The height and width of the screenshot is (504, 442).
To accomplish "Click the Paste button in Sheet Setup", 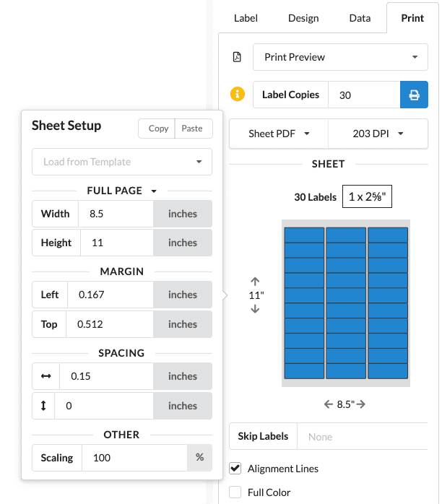I will click(x=192, y=129).
